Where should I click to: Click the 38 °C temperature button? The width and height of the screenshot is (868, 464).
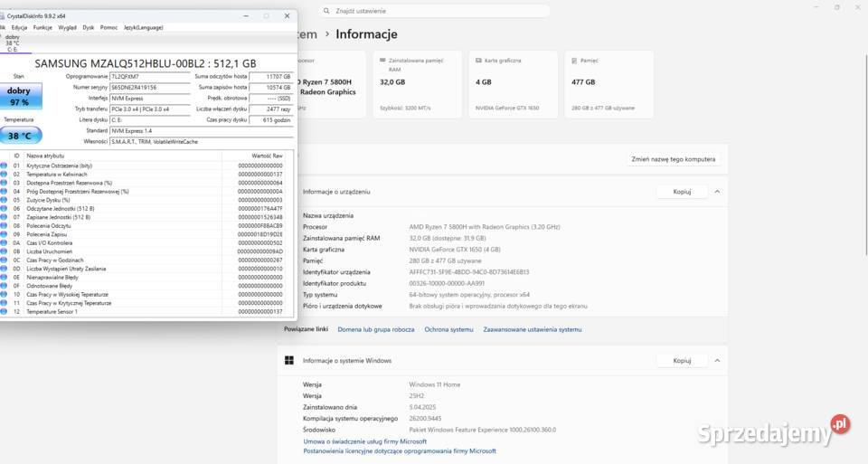click(x=21, y=135)
